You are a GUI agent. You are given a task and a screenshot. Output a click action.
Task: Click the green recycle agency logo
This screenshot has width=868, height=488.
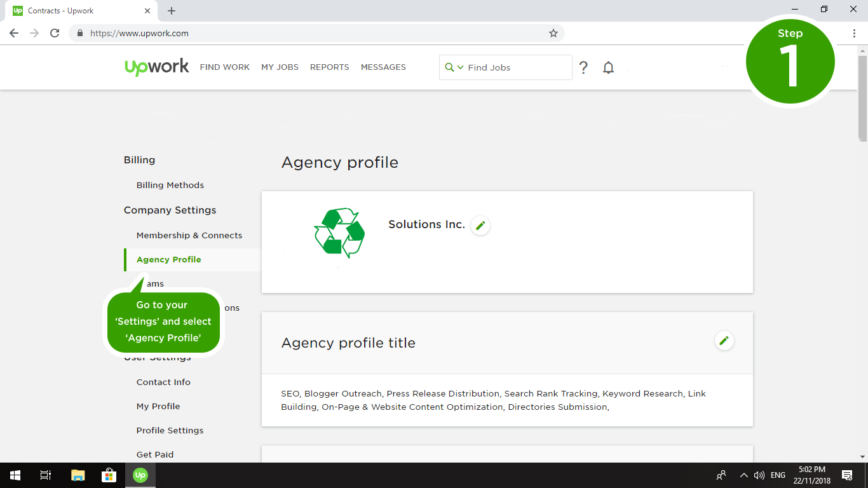click(x=339, y=233)
